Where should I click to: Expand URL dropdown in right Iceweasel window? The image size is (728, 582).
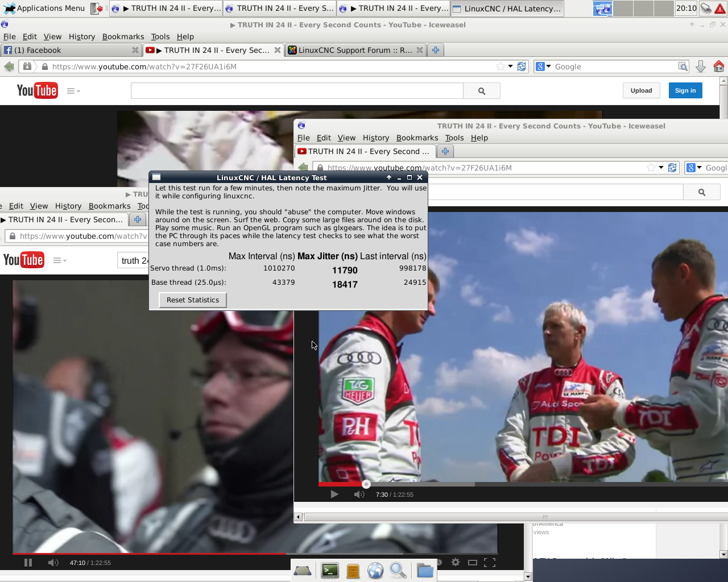pyautogui.click(x=661, y=168)
